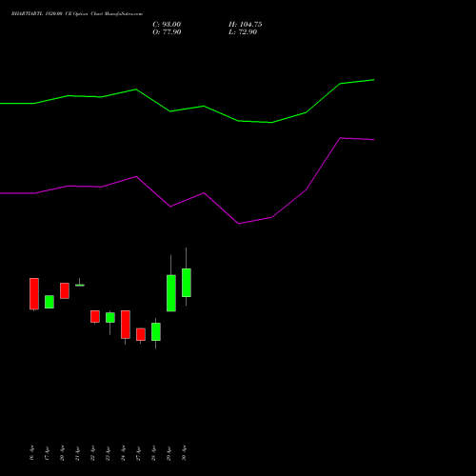Click the high value H: 104.75
Screen dimensions: 476x476
tap(246, 25)
